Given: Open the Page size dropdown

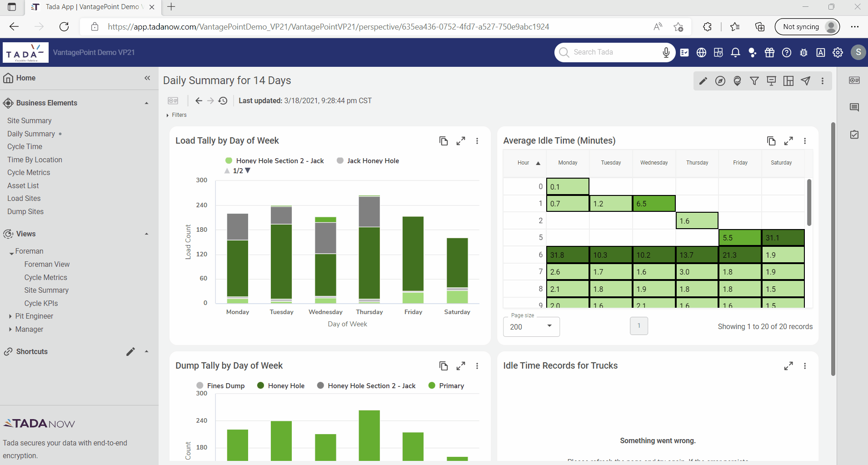Looking at the screenshot, I should [531, 326].
